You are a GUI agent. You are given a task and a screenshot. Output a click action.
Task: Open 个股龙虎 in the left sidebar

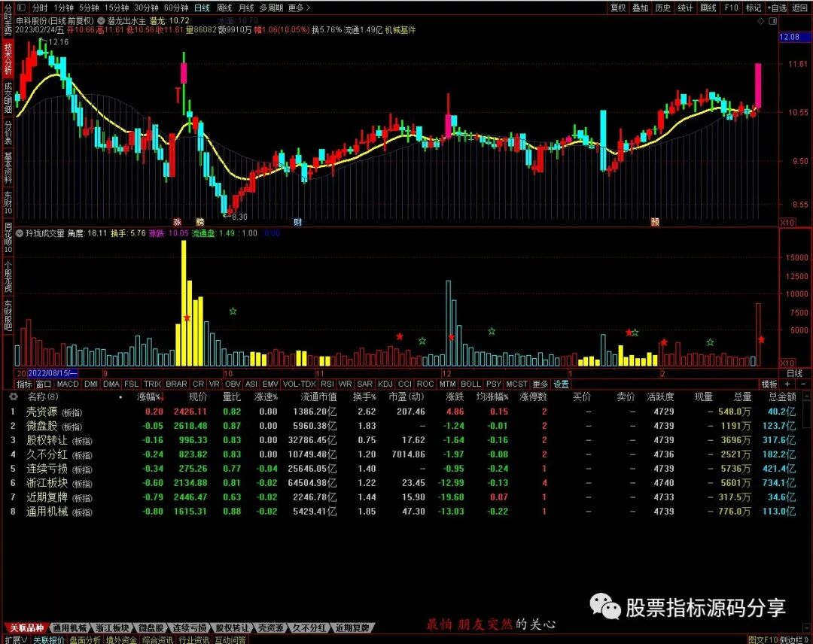point(8,275)
